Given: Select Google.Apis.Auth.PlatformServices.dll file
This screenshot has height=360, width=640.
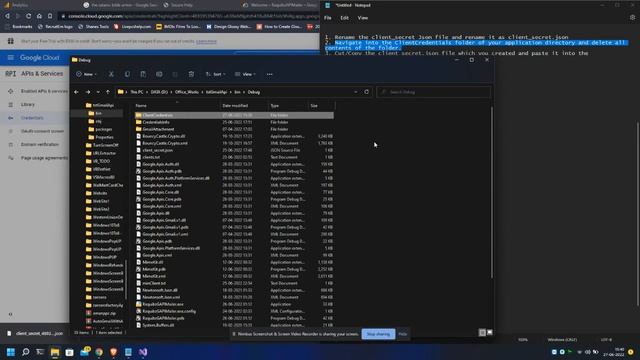Looking at the screenshot, I should 176,178.
